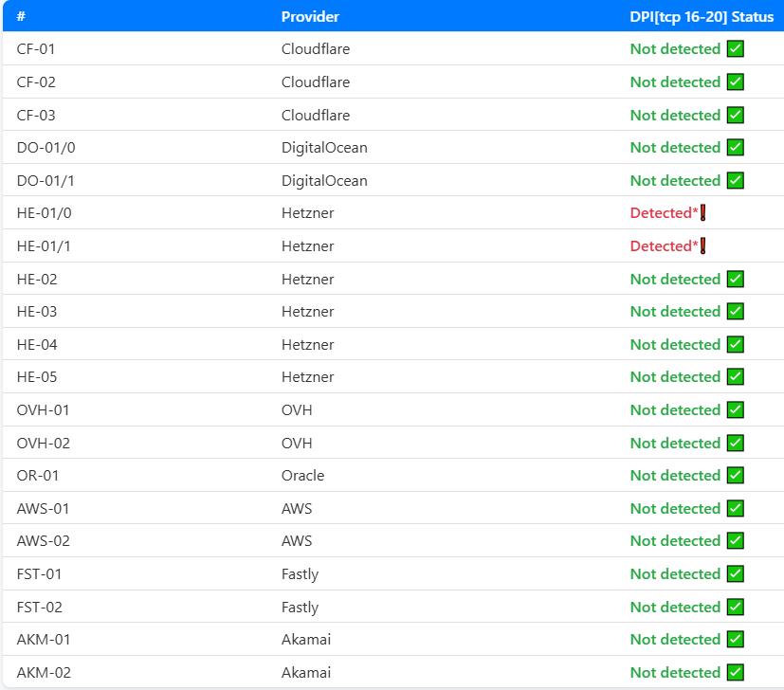Select the 'AWS-02' identifier cell
Viewport: 784px width, 690px height.
pyautogui.click(x=44, y=541)
